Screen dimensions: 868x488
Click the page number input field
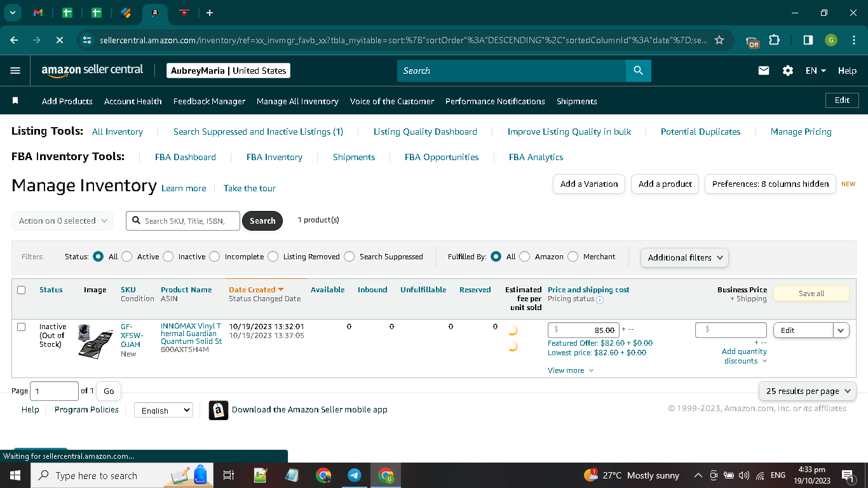click(54, 391)
